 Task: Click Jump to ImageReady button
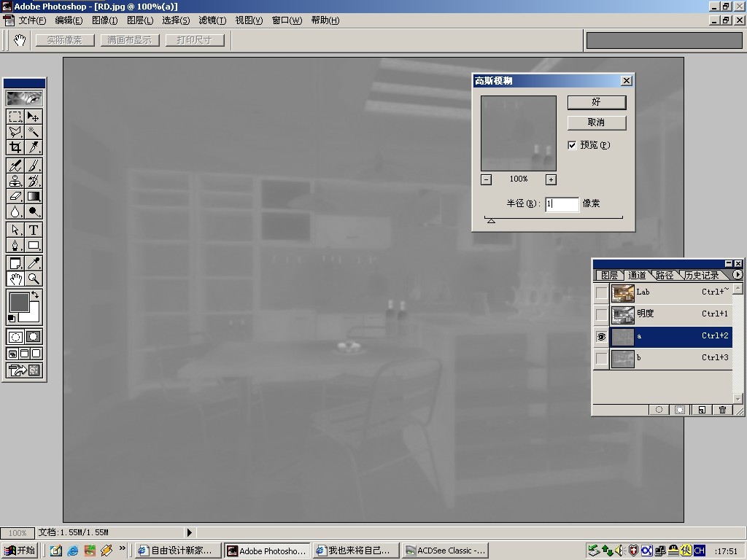tap(25, 370)
